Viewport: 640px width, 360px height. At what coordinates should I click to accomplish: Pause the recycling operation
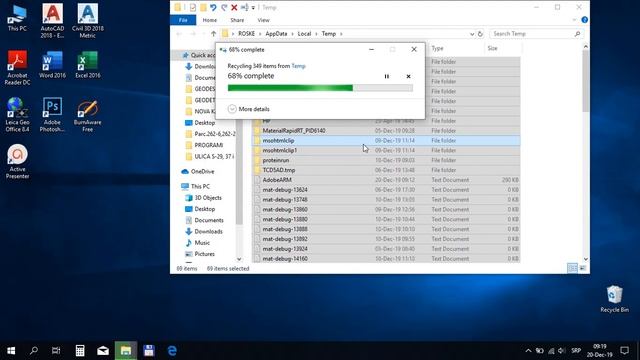(387, 76)
